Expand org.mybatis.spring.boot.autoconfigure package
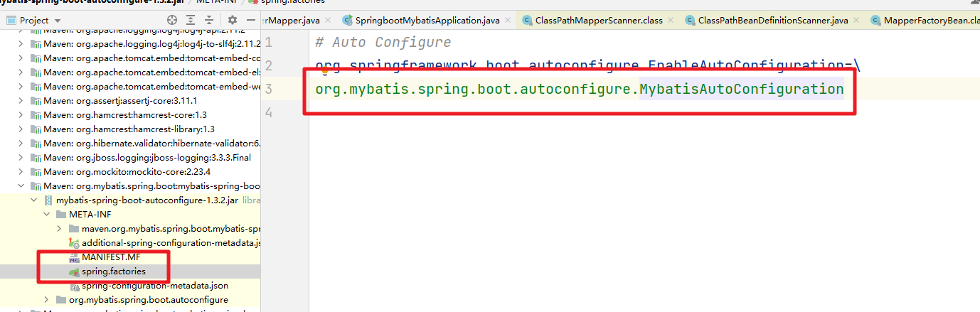Screen dimensions: 980x312 46,300
